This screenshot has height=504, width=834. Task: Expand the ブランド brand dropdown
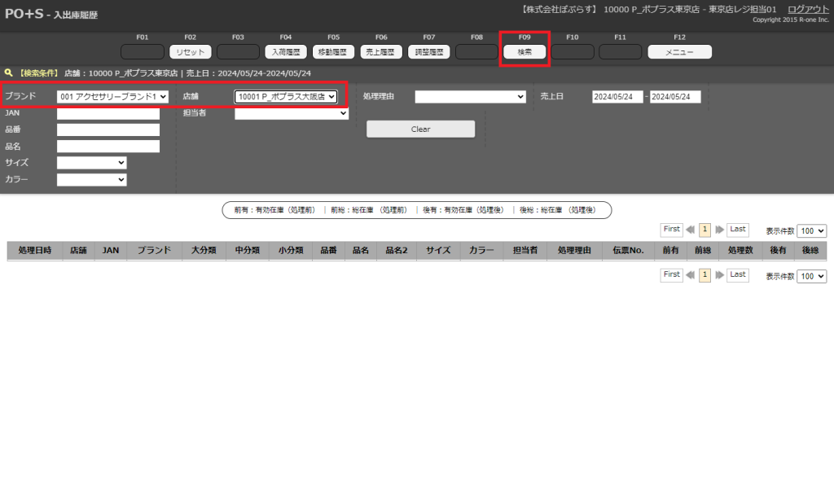112,97
